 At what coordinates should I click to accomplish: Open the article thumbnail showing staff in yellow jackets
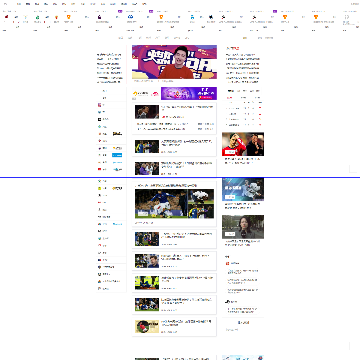147,283
